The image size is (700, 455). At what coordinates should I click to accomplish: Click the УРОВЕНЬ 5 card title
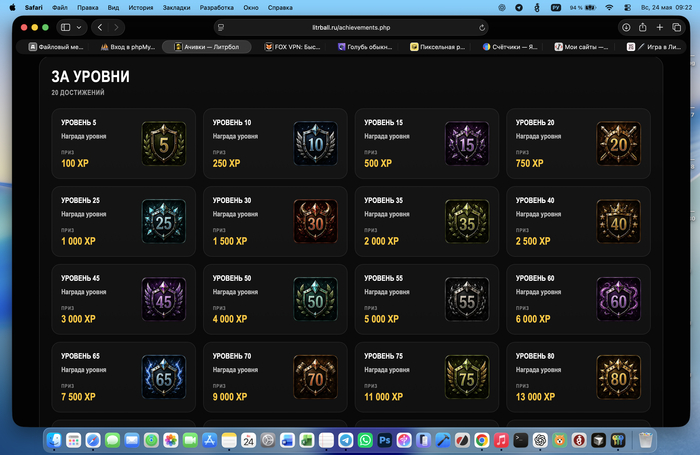click(79, 122)
